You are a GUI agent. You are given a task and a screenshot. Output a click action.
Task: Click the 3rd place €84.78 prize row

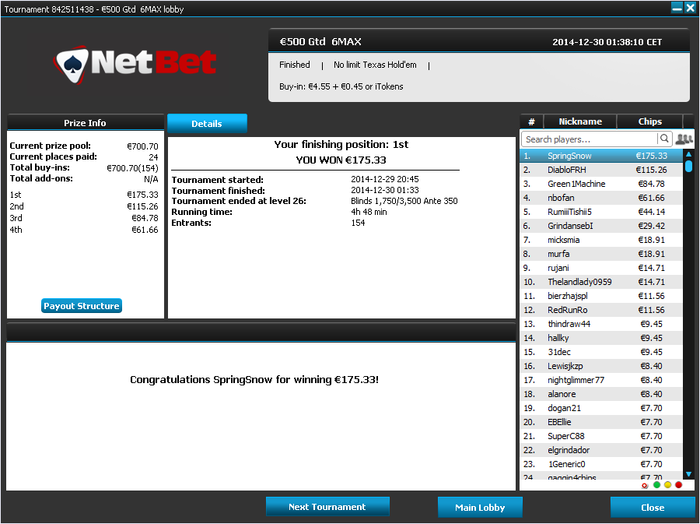point(84,218)
